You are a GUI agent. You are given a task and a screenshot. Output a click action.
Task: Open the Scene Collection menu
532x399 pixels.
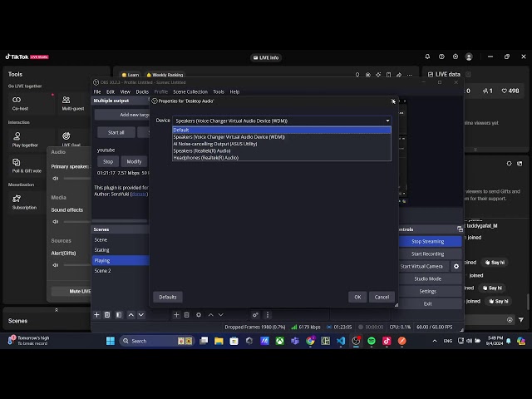coord(190,91)
